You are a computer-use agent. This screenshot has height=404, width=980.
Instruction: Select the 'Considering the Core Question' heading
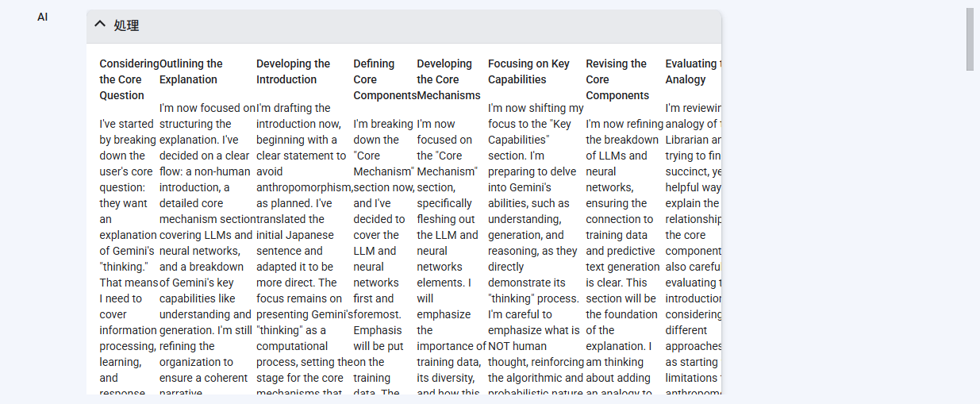(128, 79)
